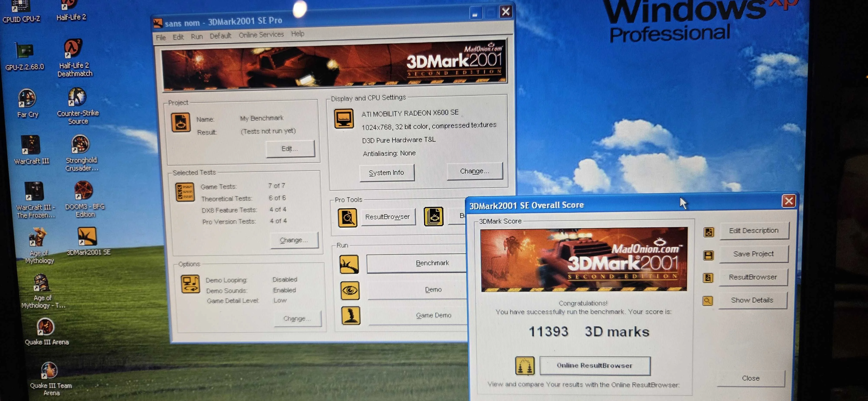Click the Edit... button in the Project section

[x=290, y=149]
